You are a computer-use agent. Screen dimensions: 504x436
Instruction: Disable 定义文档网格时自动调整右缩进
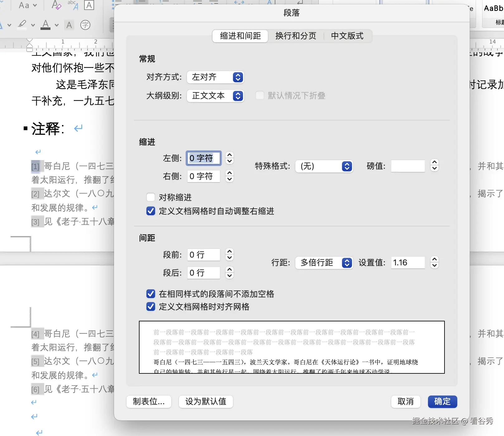coord(151,211)
